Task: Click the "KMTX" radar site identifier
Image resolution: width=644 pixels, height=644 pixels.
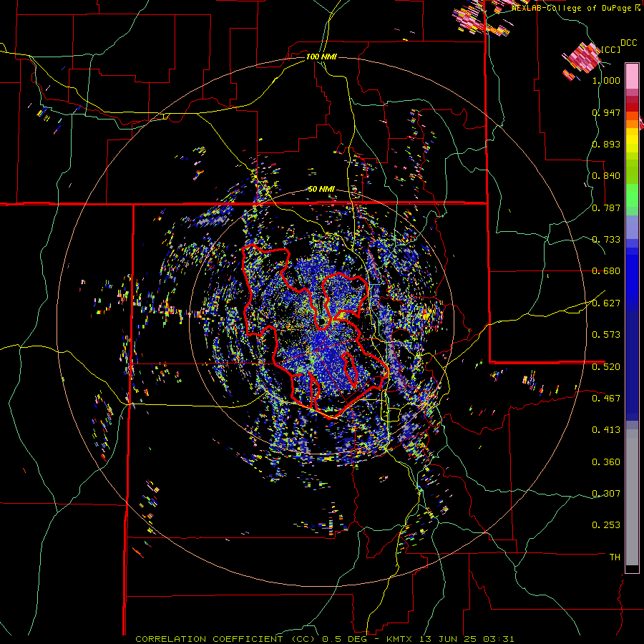Action: pos(401,639)
